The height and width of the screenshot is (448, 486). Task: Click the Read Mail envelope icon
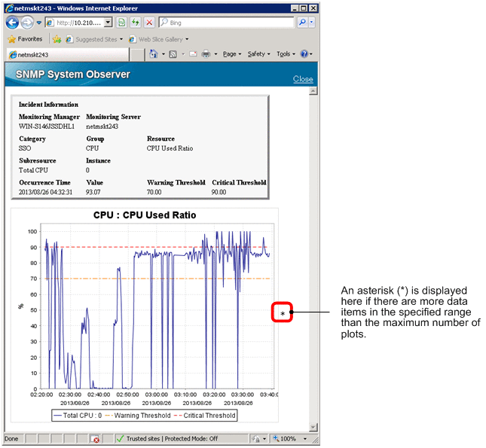click(193, 54)
